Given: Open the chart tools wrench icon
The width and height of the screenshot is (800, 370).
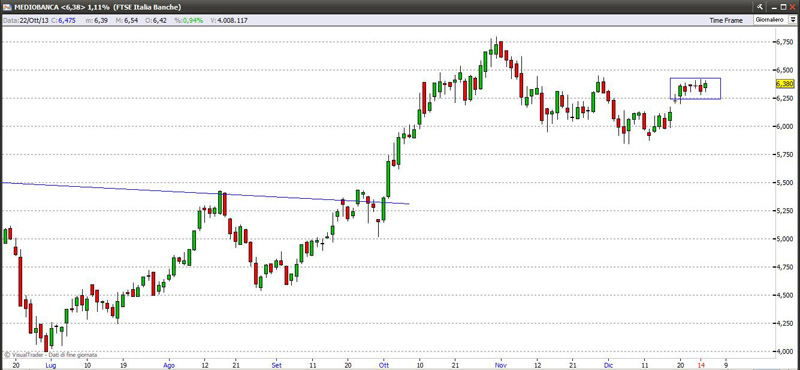Looking at the screenshot, I should pyautogui.click(x=760, y=7).
